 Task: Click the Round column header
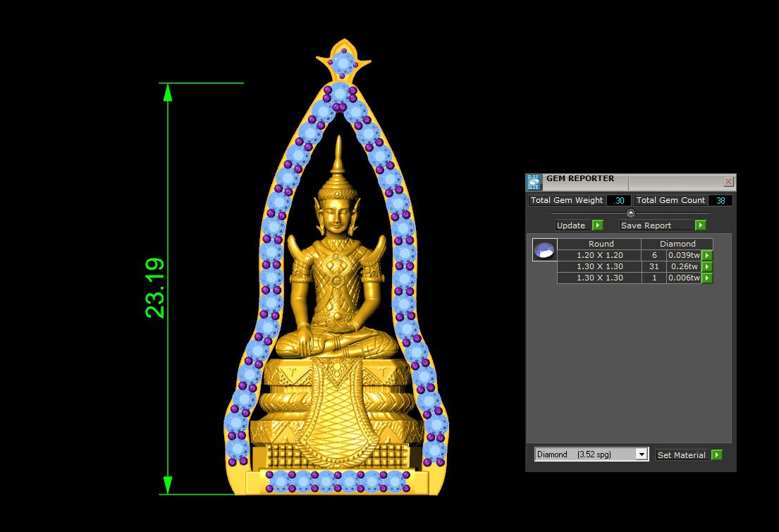coord(600,244)
